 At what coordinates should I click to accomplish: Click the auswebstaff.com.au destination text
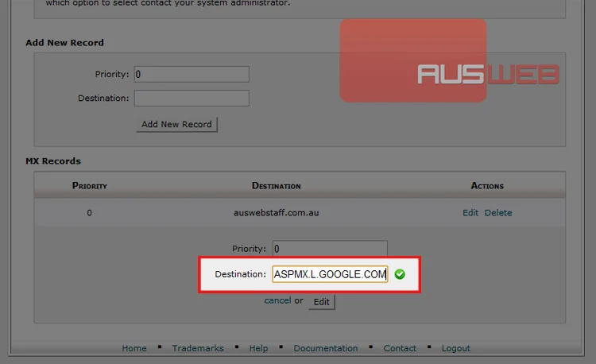(x=277, y=213)
